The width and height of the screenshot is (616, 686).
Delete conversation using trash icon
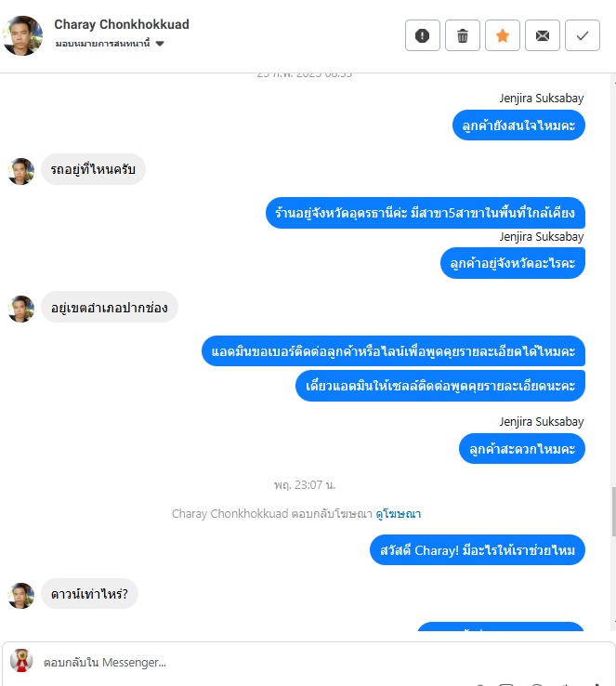(462, 35)
